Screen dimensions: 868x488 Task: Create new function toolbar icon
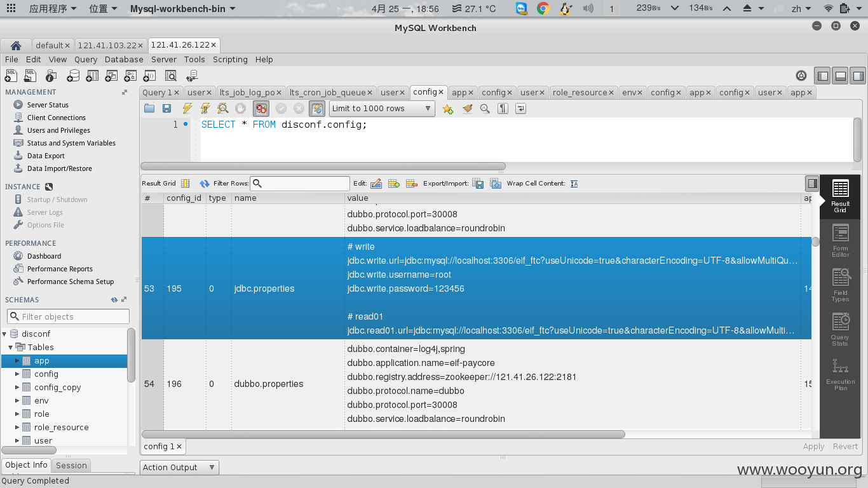[x=151, y=76]
